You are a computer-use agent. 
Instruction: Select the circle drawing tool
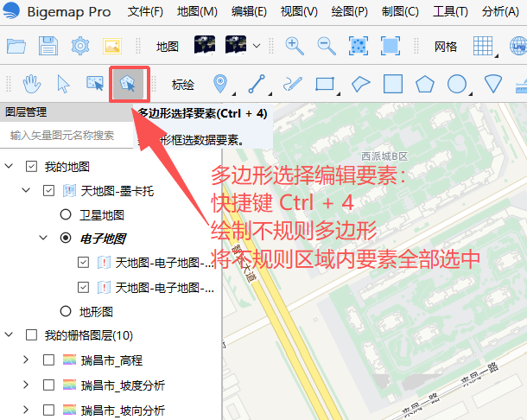457,84
